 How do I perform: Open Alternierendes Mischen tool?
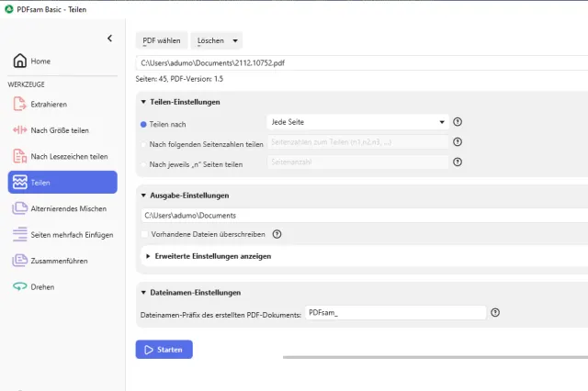coord(67,208)
